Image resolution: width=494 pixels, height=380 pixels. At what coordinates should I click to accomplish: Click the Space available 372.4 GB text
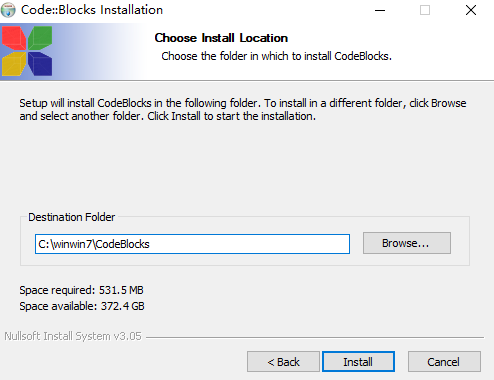tap(82, 306)
